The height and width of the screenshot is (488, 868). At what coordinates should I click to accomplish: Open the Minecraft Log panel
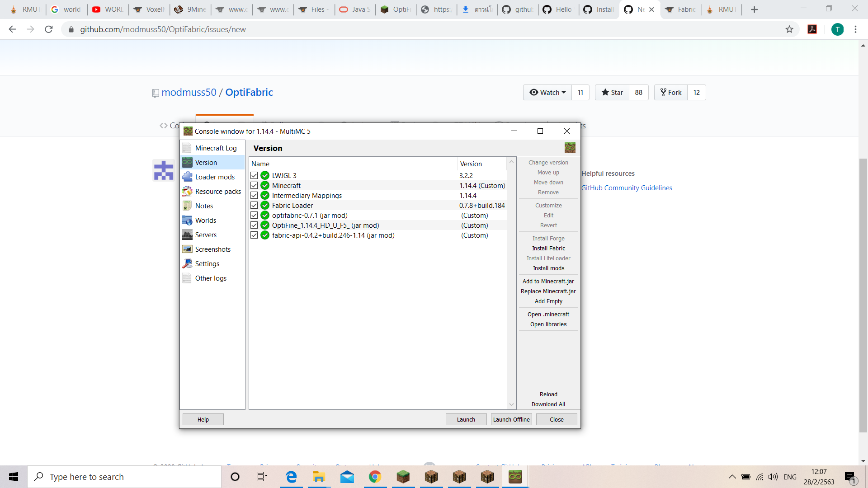(215, 148)
